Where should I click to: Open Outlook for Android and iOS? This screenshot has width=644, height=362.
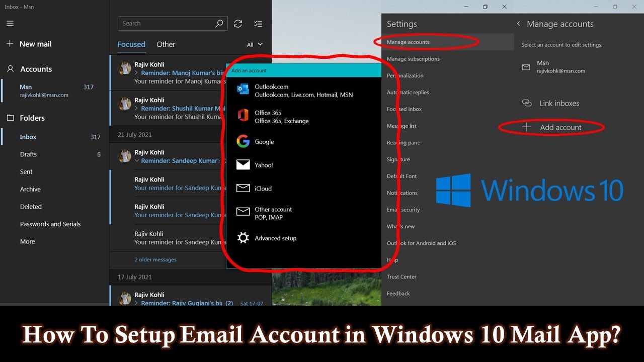[x=421, y=243]
